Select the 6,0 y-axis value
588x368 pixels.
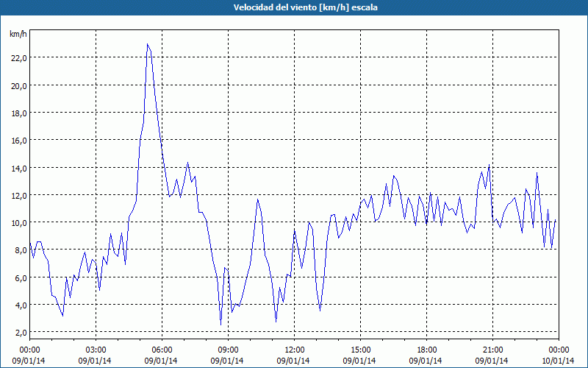point(21,278)
